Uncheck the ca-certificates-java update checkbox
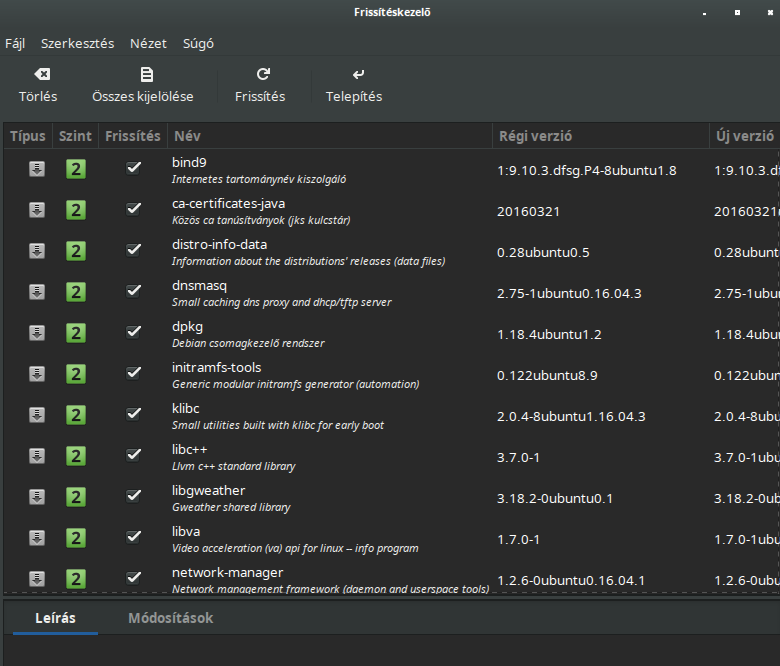 [x=133, y=209]
